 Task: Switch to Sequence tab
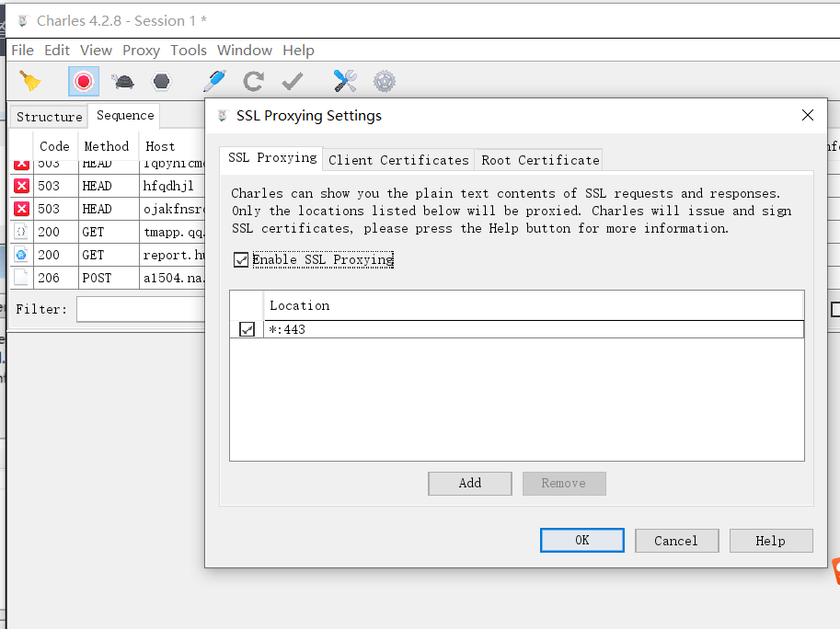point(125,116)
